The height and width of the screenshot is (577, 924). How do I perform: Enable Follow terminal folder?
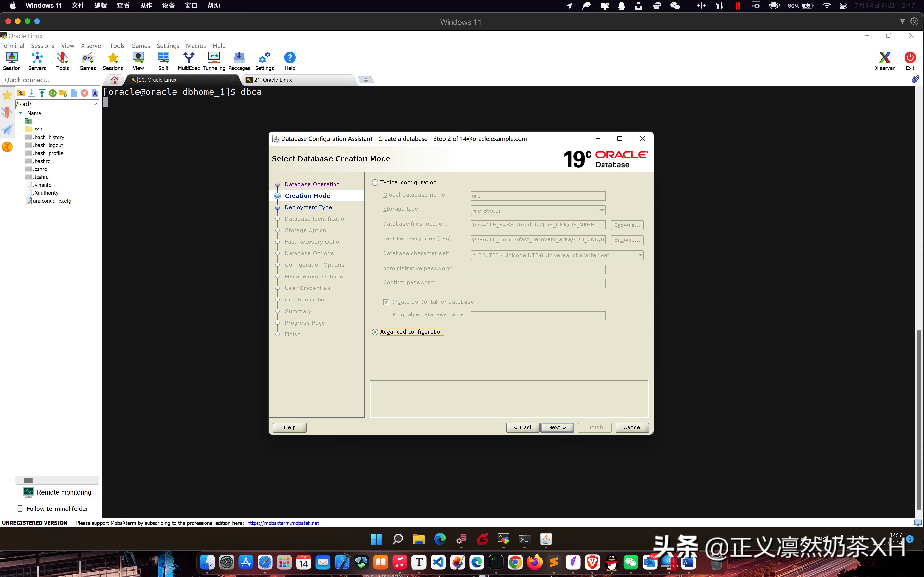(20, 508)
